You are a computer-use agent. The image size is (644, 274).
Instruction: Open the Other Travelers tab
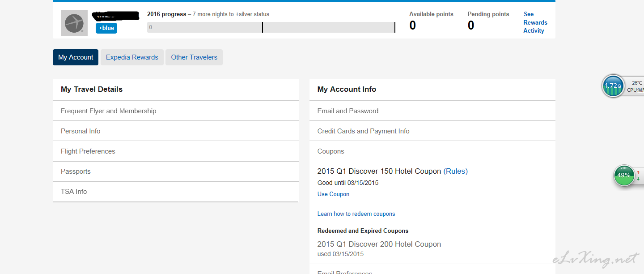(x=194, y=57)
